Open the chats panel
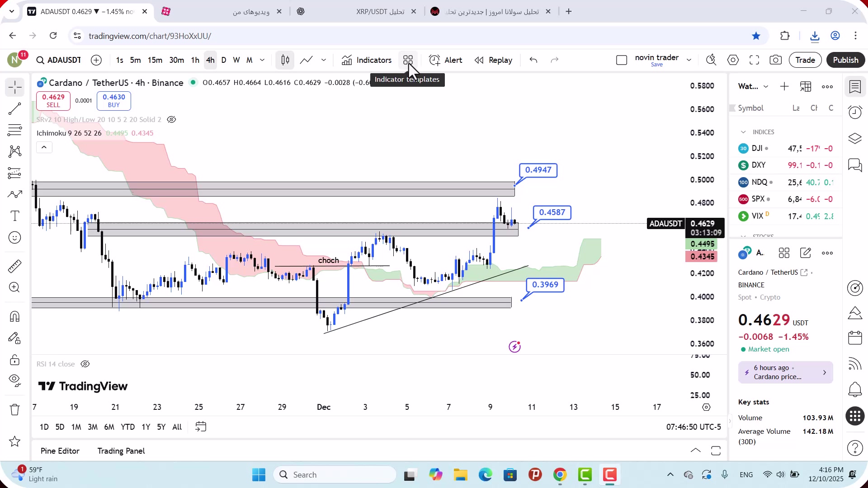Image resolution: width=868 pixels, height=488 pixels. click(855, 164)
